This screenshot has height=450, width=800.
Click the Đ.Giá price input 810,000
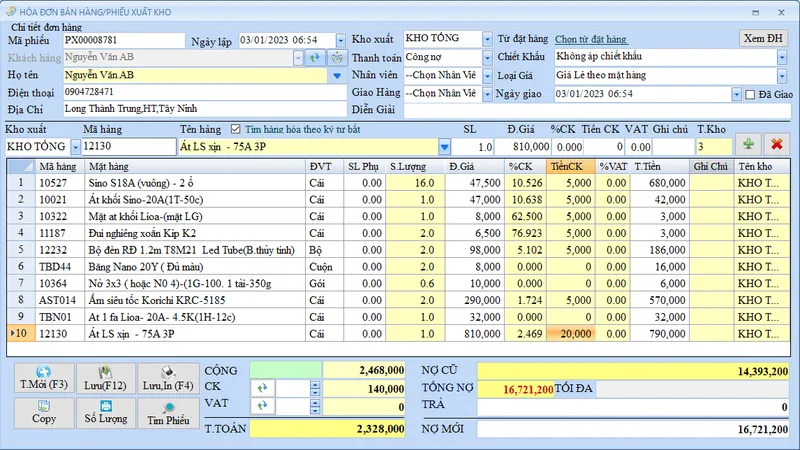pyautogui.click(x=522, y=147)
